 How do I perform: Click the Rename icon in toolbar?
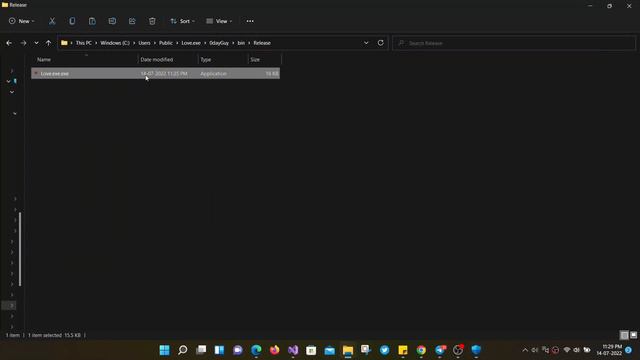(112, 21)
